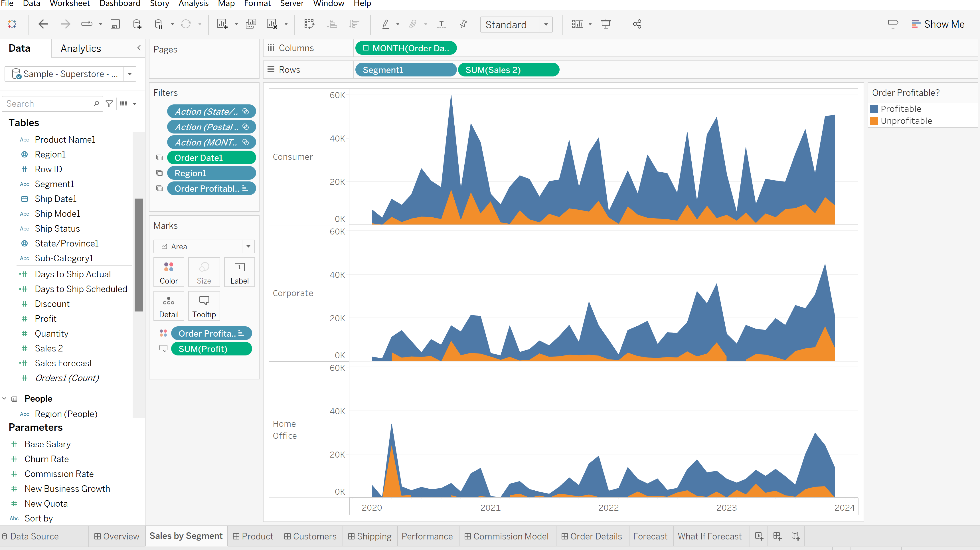Viewport: 980px width, 550px height.
Task: Collapse the People table in the data pane
Action: point(5,399)
